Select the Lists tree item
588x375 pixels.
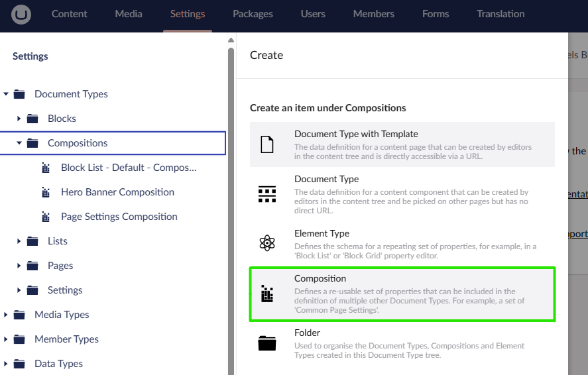(58, 241)
